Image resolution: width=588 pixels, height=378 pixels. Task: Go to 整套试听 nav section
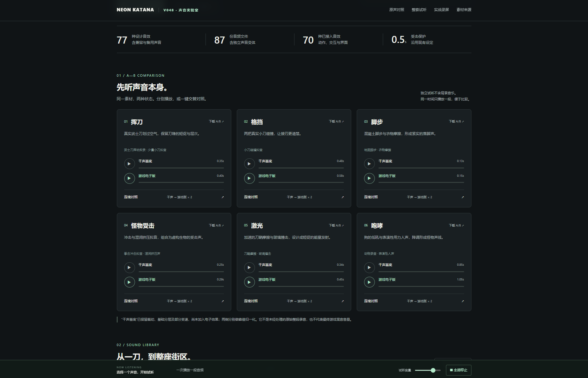(x=419, y=10)
